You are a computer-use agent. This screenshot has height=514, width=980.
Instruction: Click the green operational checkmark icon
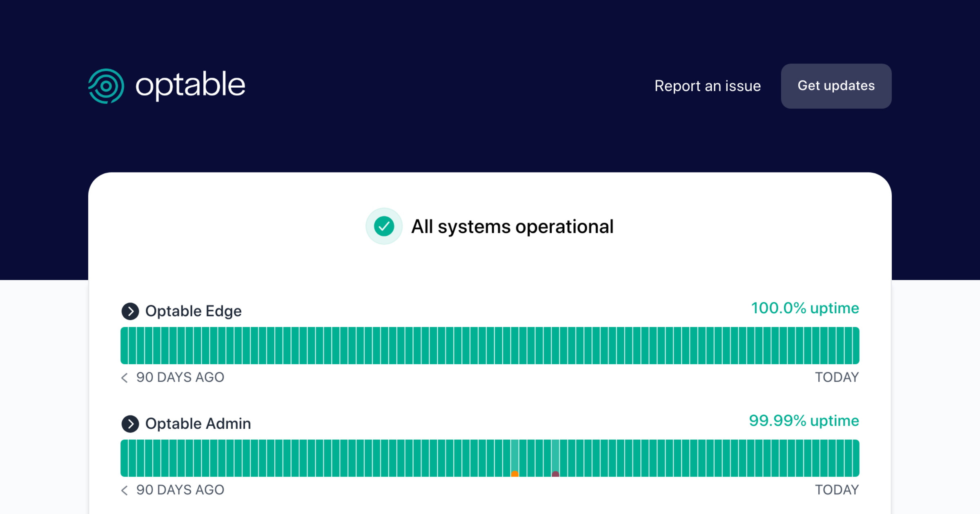point(384,226)
